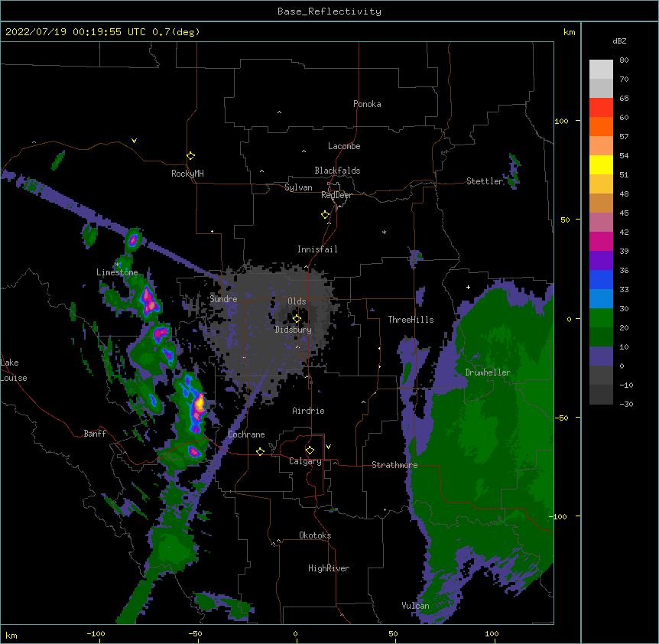The image size is (659, 644).
Task: Click the yellow diamond marker above Calgary label
Action: pos(310,450)
